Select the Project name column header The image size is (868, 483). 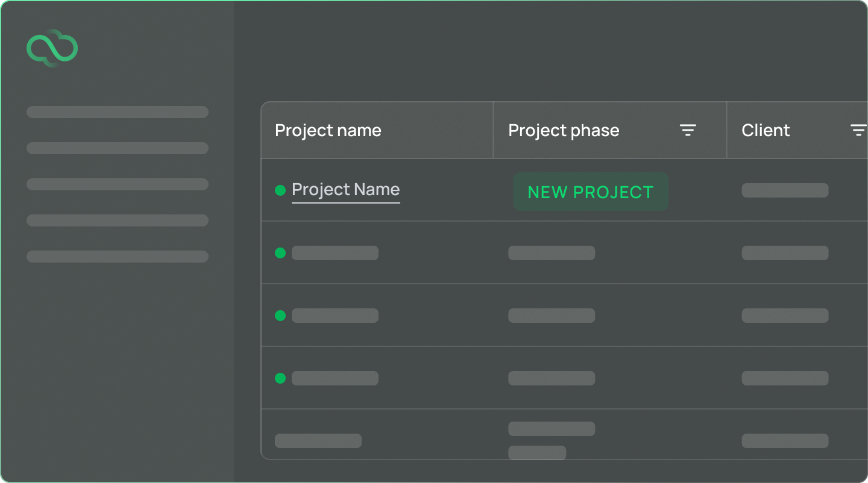click(x=328, y=131)
